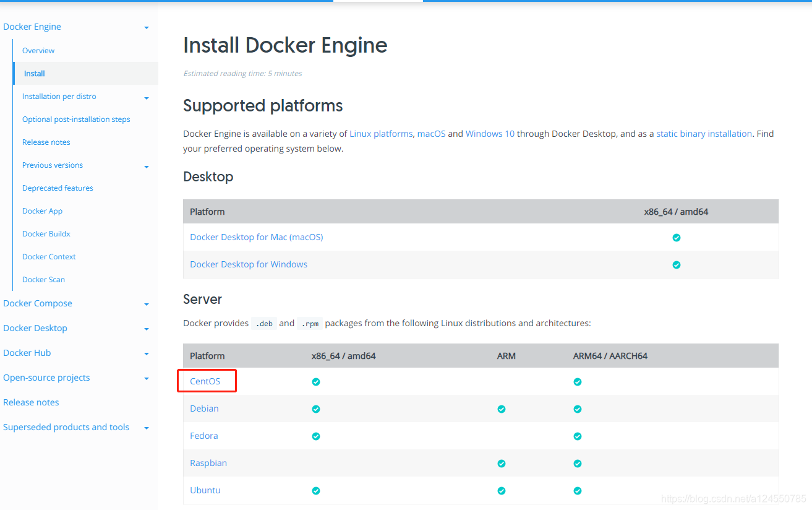
Task: Collapse the Docker Engine section arrow
Action: click(x=147, y=28)
